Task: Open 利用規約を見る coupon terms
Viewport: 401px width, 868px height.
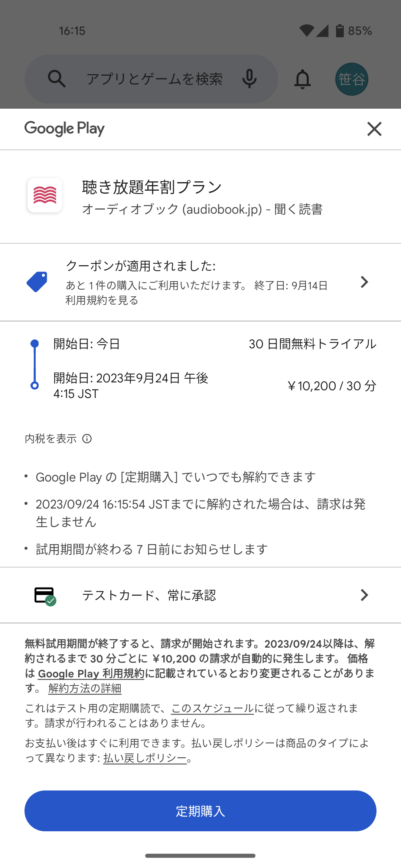Action: coord(102,300)
